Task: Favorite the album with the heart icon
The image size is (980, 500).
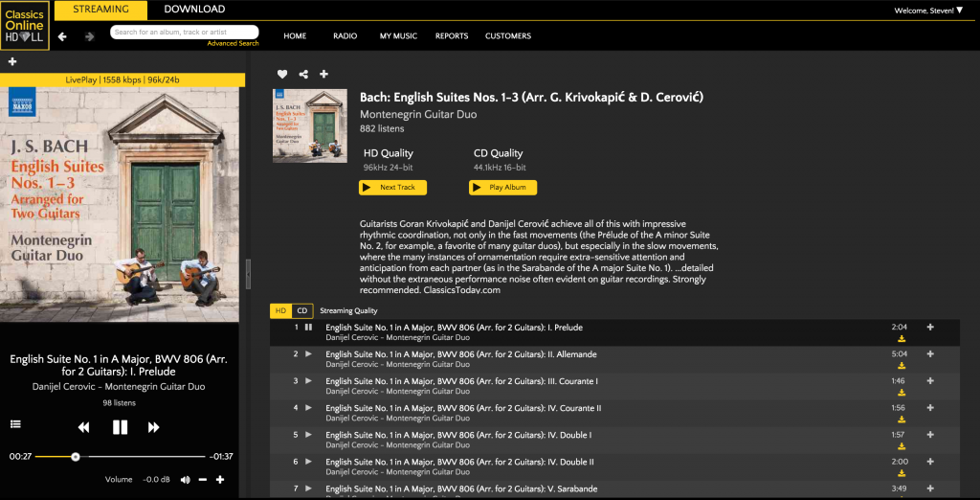Action: [282, 74]
